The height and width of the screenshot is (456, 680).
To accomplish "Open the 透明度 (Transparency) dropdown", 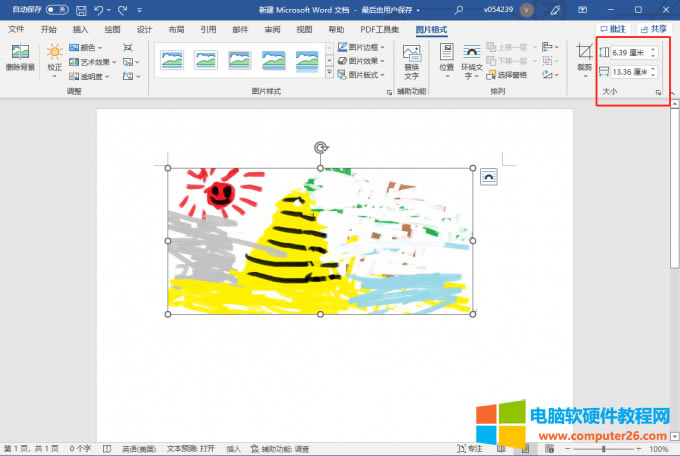I will tap(88, 76).
